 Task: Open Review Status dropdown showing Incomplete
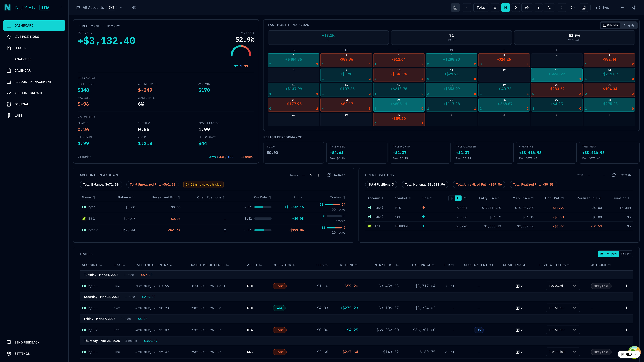[x=563, y=352]
